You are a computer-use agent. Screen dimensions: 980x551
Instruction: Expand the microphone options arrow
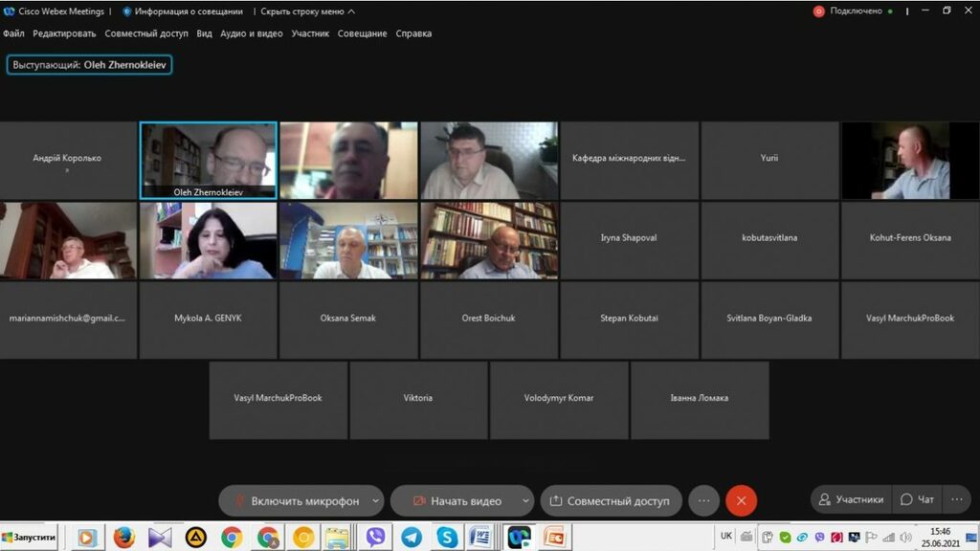point(375,500)
